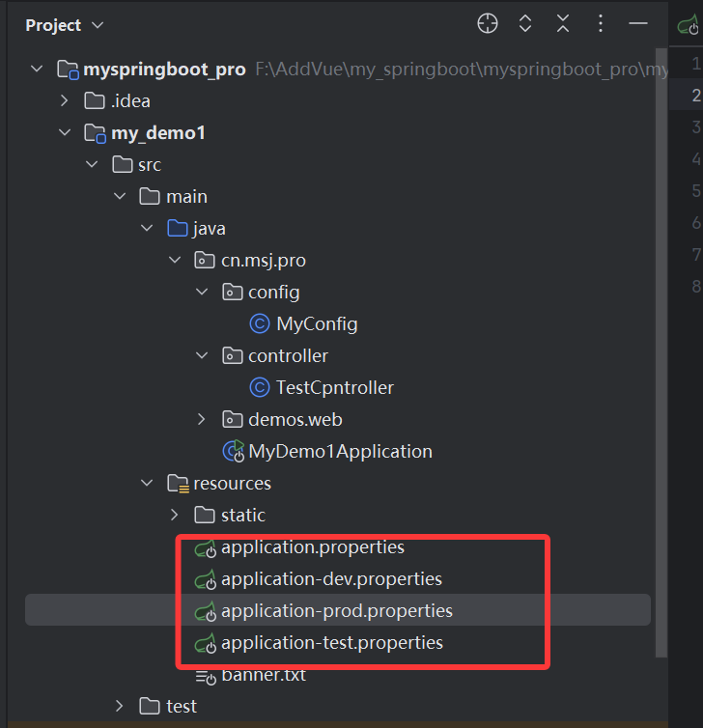This screenshot has width=703, height=728.
Task: Expand the test folder
Action: tap(119, 706)
